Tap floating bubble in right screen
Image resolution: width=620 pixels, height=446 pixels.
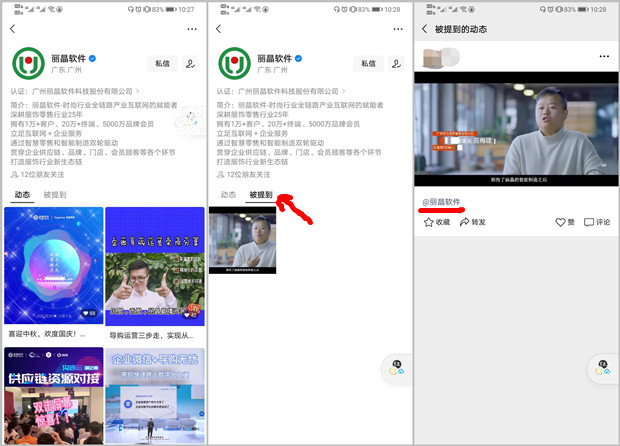[x=603, y=368]
